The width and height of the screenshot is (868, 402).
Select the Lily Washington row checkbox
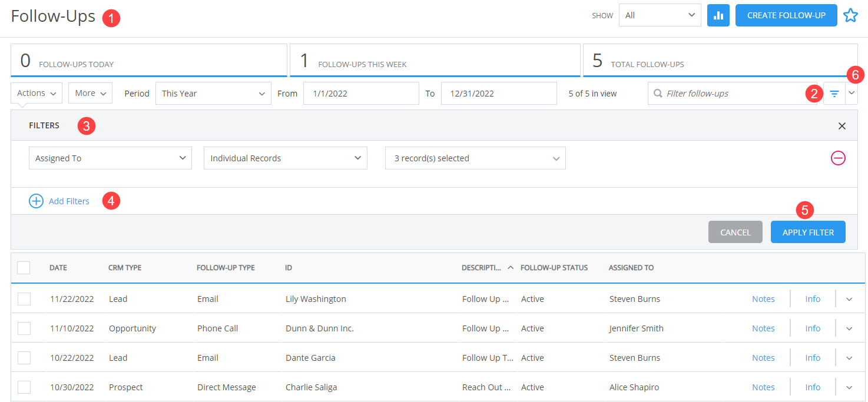pos(24,299)
